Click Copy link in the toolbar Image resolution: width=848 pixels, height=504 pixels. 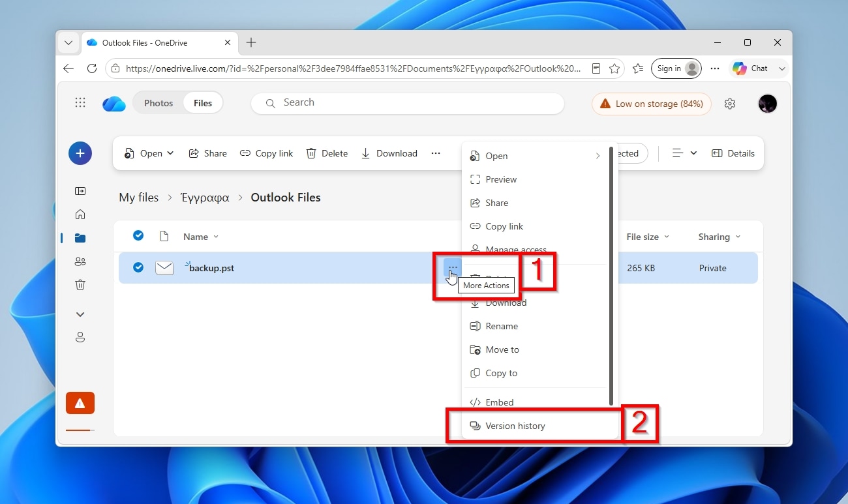pos(266,153)
